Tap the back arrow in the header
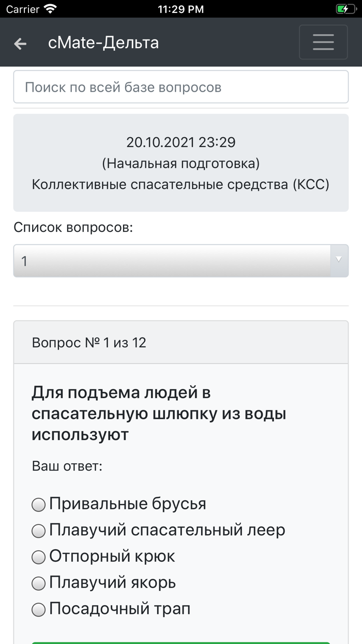This screenshot has width=362, height=644. point(20,43)
